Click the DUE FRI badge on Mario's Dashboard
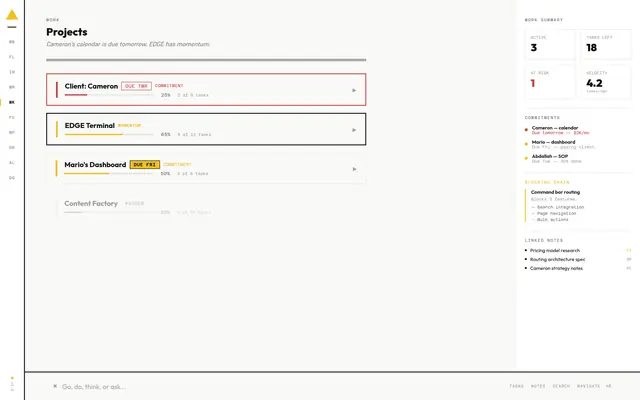This screenshot has height=400, width=640. 145,164
